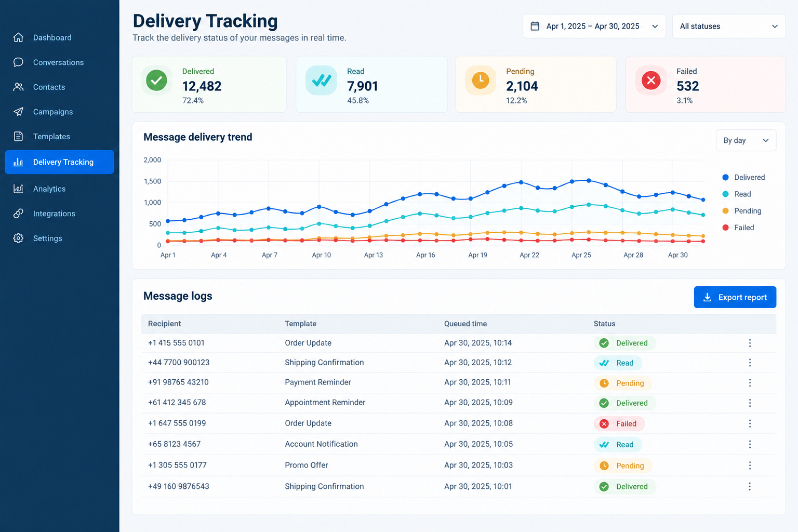Viewport: 798px width, 532px height.
Task: Open Settings in sidebar
Action: click(47, 238)
